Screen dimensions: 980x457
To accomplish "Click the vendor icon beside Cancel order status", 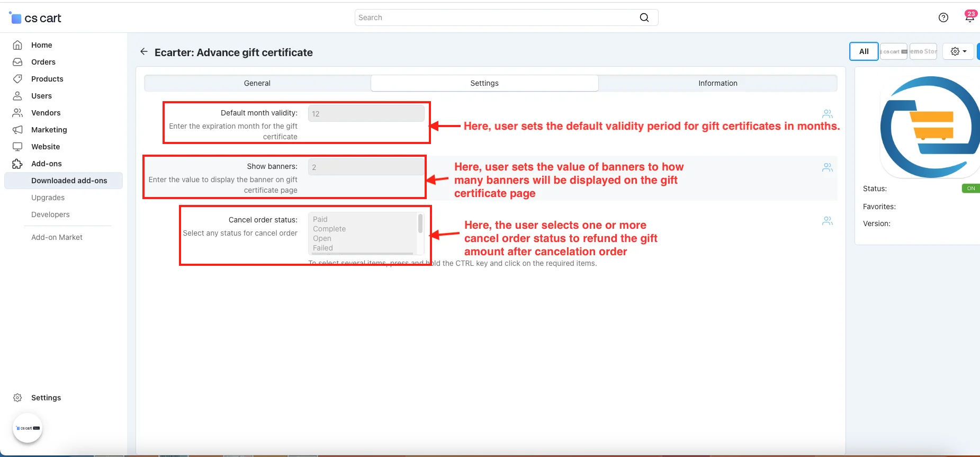I will 827,221.
